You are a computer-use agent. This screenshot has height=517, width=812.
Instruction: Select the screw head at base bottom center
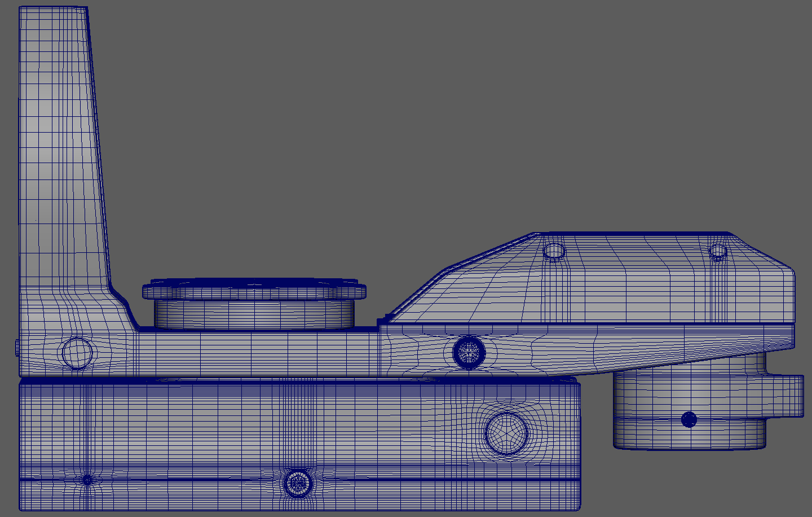pyautogui.click(x=297, y=483)
